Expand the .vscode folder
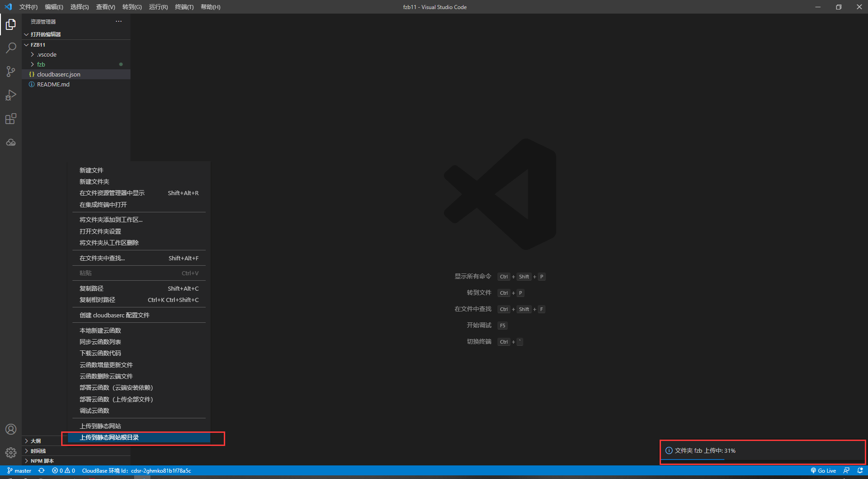The width and height of the screenshot is (868, 479). tap(76, 54)
